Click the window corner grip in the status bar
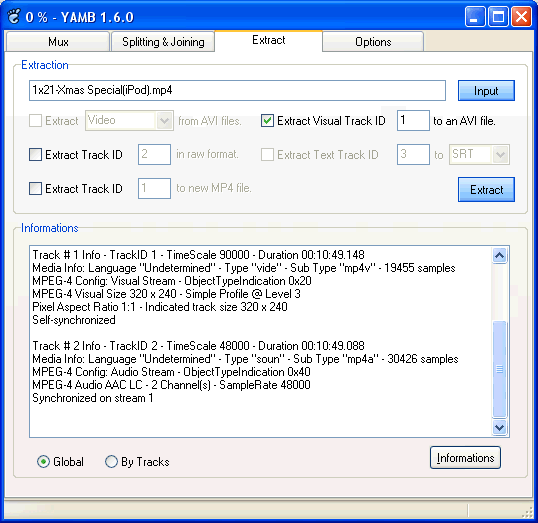This screenshot has width=538, height=523. click(527, 512)
